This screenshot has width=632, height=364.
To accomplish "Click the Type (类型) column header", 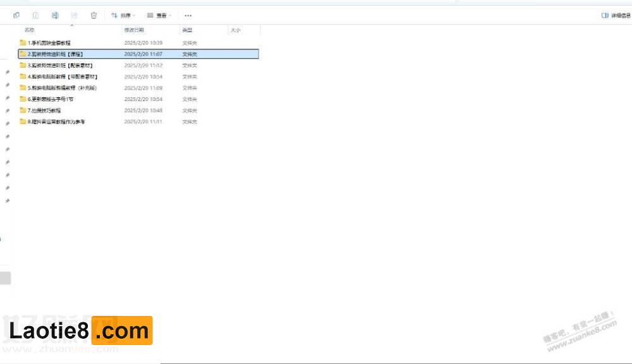I will click(x=188, y=30).
